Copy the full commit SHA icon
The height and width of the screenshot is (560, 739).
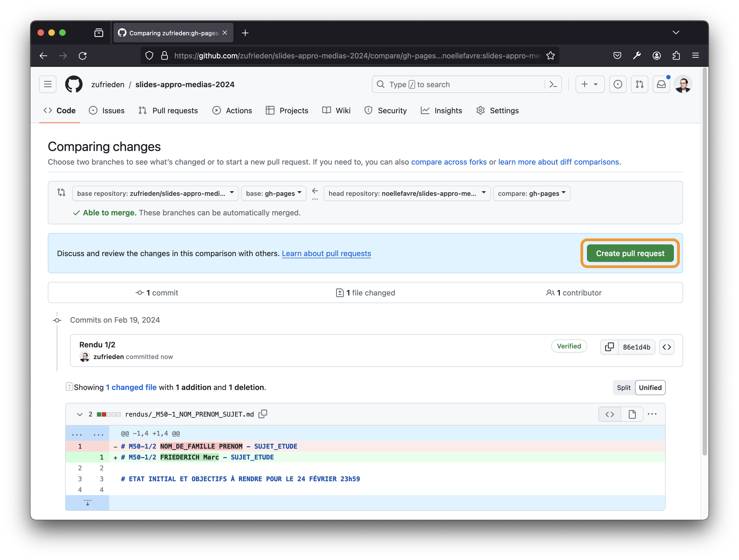[x=609, y=347]
